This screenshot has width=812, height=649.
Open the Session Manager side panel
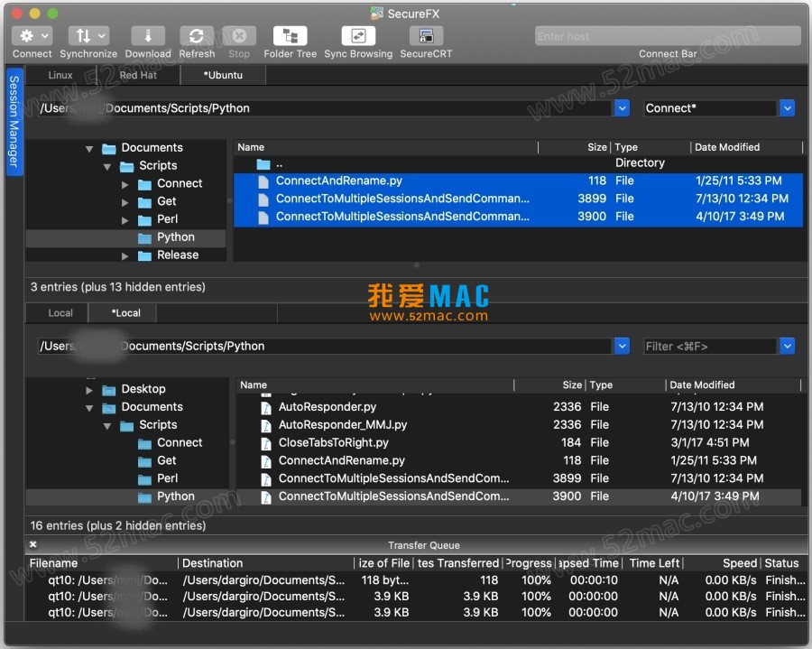14,121
